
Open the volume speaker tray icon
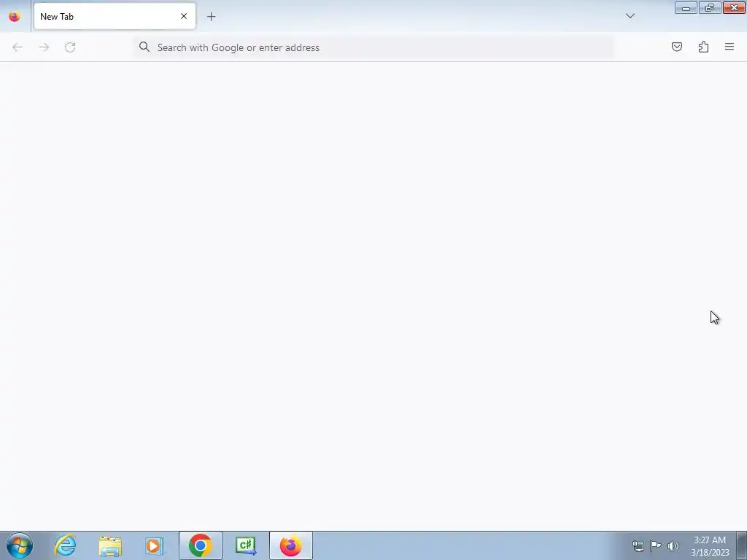point(673,546)
